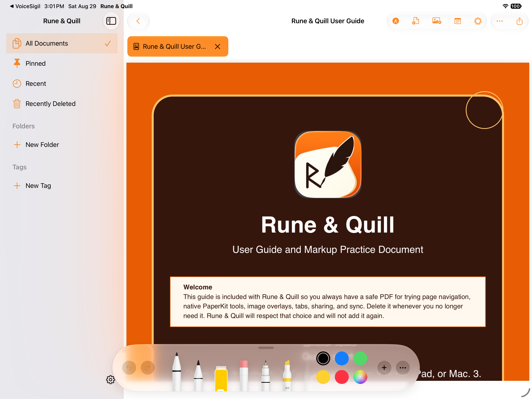Open the Pinned section
Viewport: 532px width, 399px height.
pyautogui.click(x=62, y=63)
